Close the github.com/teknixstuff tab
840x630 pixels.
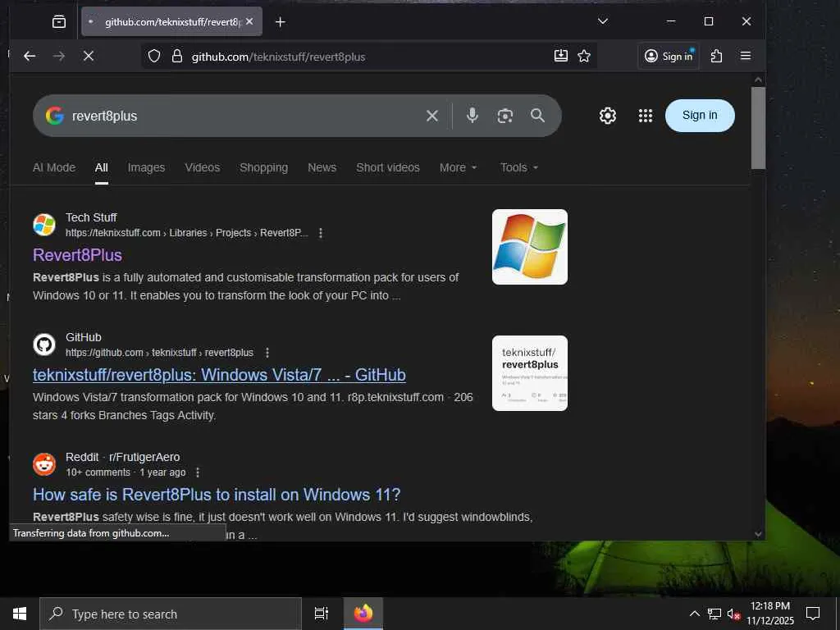coord(249,21)
